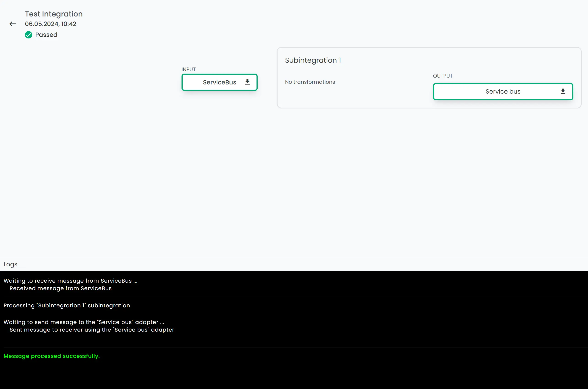Select the ServiceBus input adapter box
The width and height of the screenshot is (588, 389).
click(x=219, y=82)
